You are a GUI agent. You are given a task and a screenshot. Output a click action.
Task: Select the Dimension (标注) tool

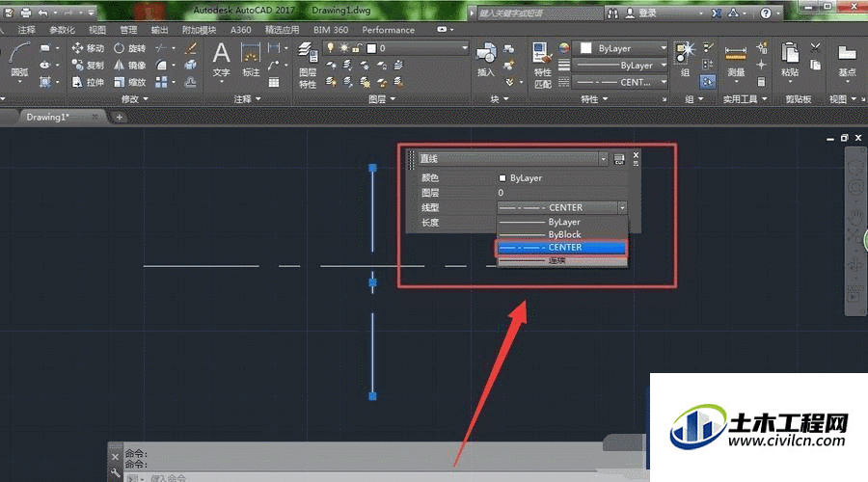(251, 60)
